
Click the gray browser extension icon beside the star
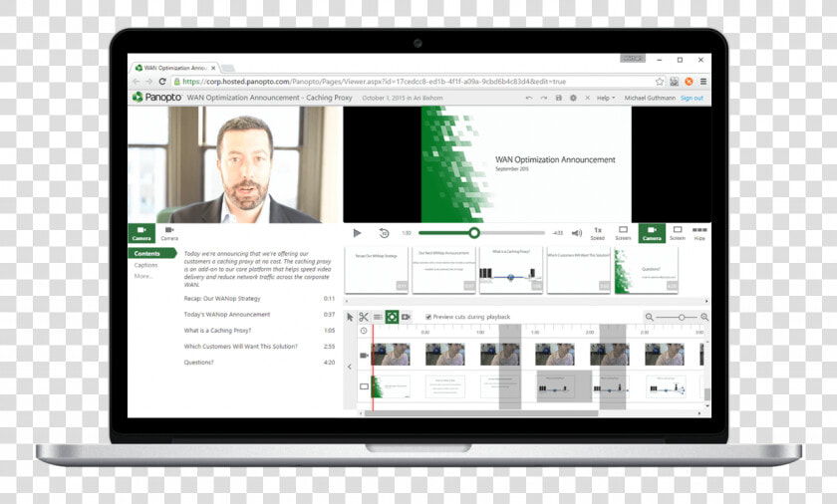(675, 82)
